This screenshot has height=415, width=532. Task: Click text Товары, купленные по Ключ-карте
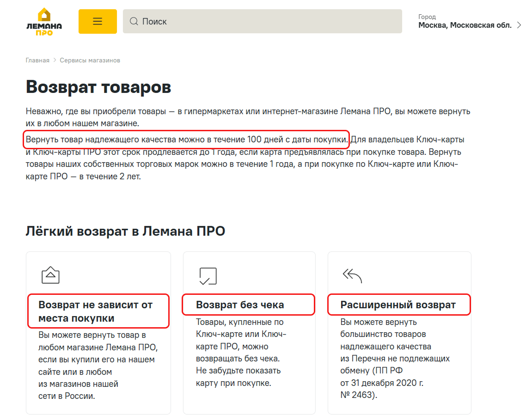point(241,352)
